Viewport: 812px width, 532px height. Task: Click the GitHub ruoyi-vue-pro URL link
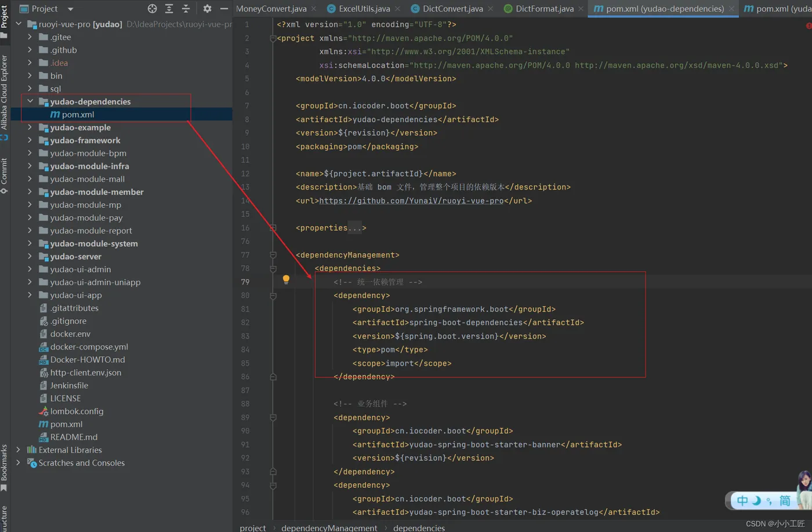[411, 201]
